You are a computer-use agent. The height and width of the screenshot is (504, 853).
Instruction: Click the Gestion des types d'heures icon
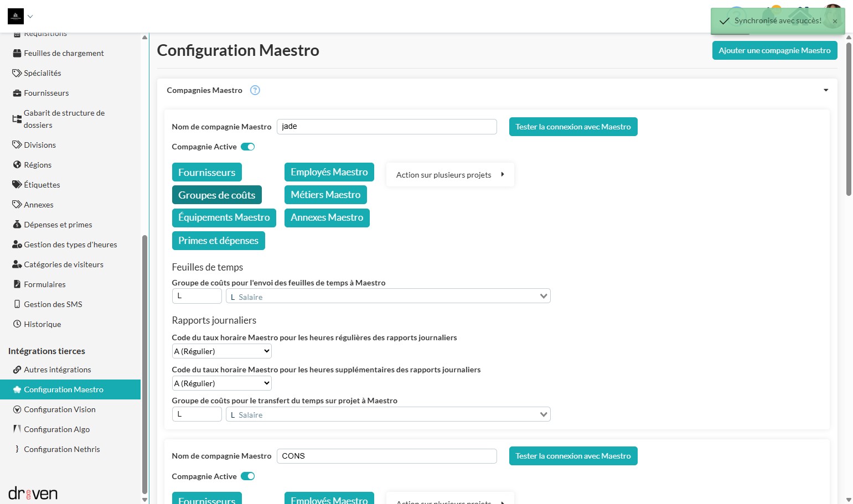[17, 245]
